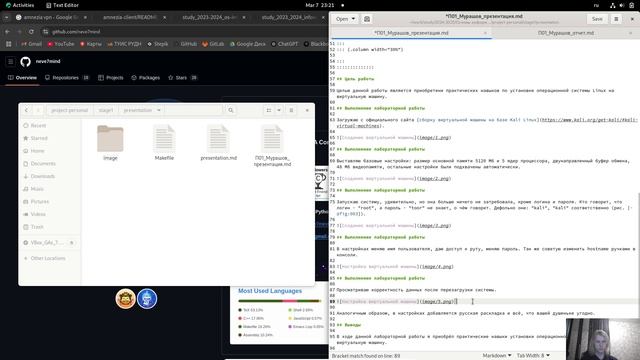Click the search icon in Files
This screenshot has height=360, width=640.
(231, 110)
